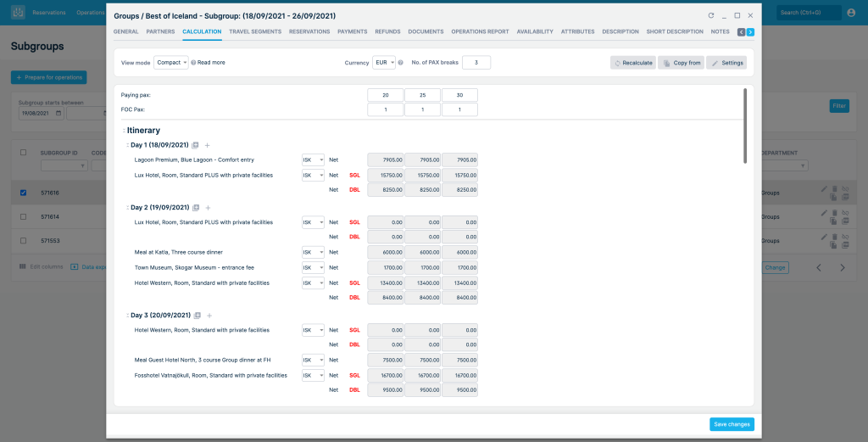Click the help icon next to Currency
The image size is (868, 442).
(x=400, y=63)
